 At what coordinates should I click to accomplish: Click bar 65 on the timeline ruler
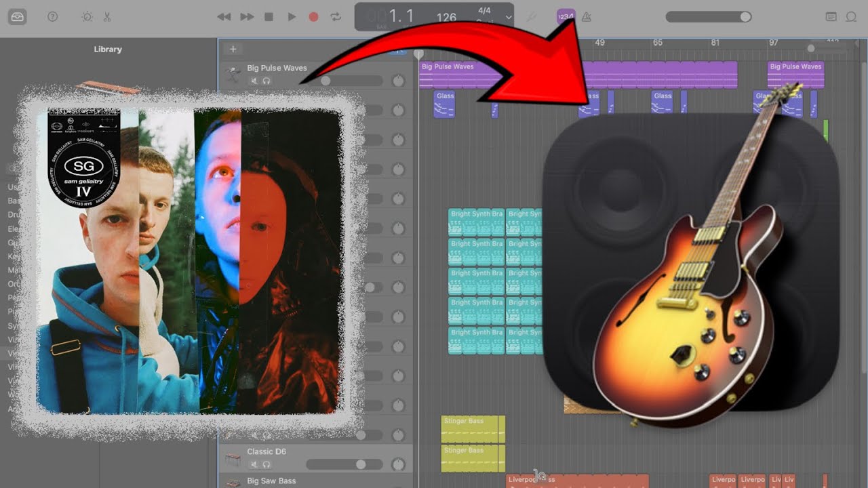(658, 43)
